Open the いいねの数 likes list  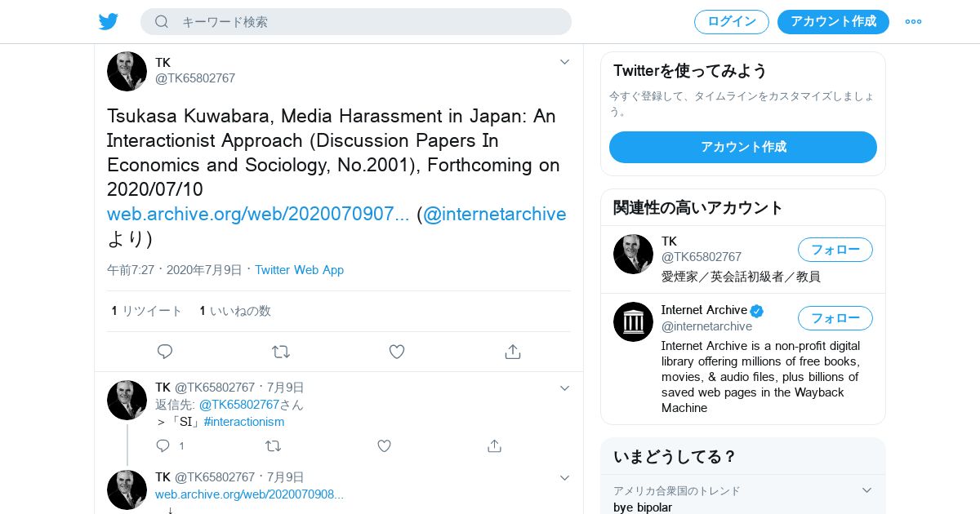tap(235, 311)
